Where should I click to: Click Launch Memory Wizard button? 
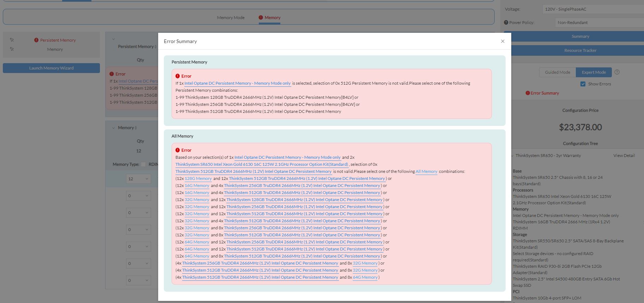[x=51, y=68]
